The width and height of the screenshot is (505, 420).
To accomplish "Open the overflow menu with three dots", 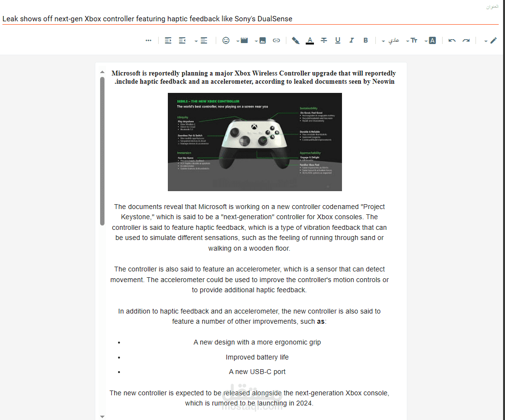I will point(149,40).
